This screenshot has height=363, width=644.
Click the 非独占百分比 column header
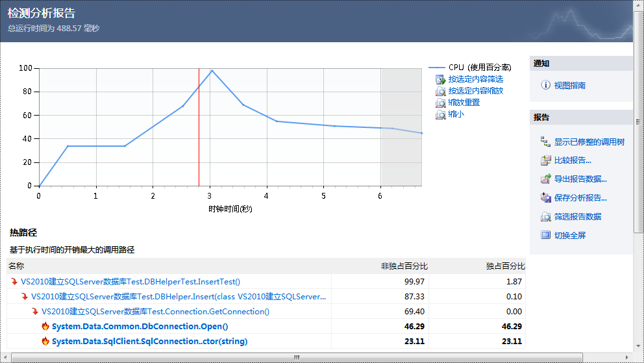pyautogui.click(x=404, y=266)
